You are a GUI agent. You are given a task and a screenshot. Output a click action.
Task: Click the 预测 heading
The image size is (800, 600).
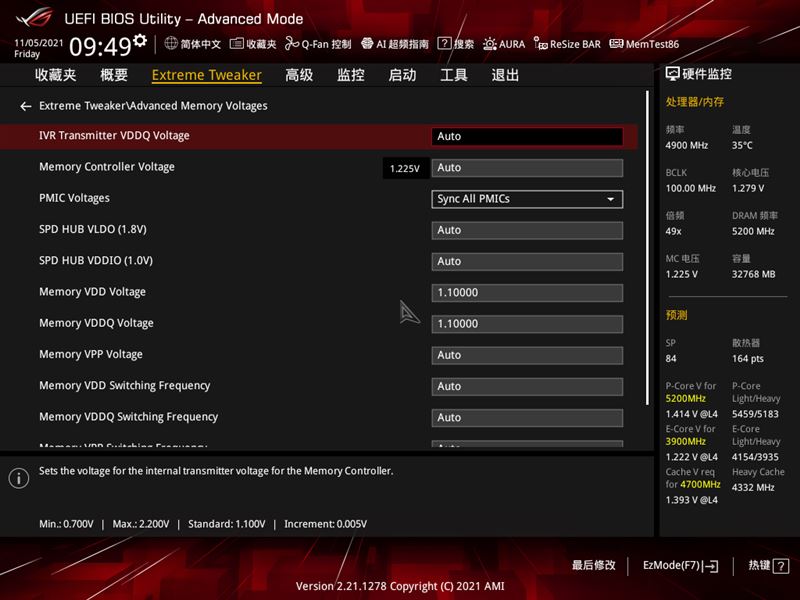[x=676, y=315]
